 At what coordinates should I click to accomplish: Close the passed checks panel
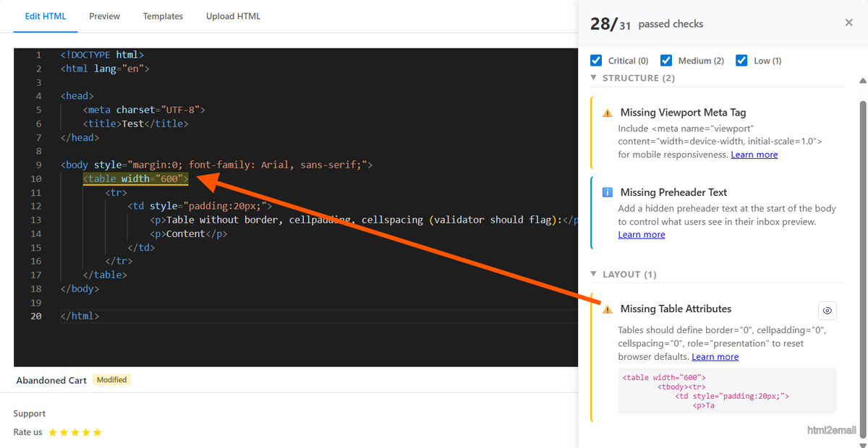(848, 22)
